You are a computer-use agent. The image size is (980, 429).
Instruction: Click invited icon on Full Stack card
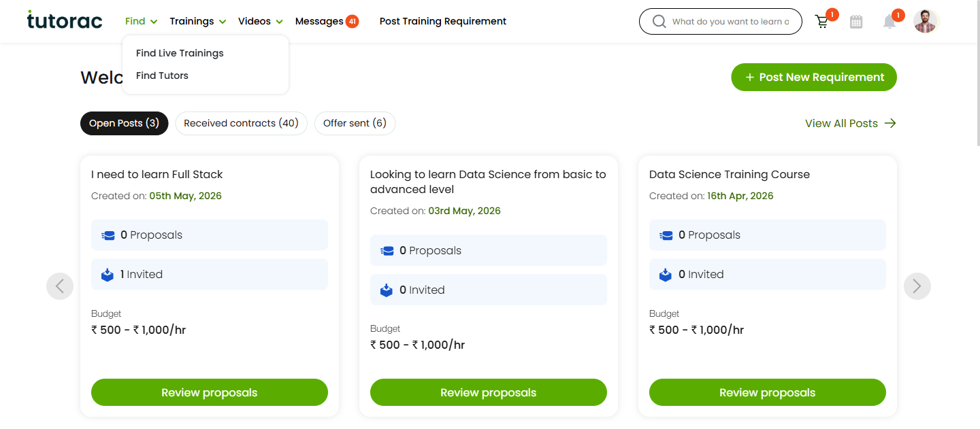pos(108,275)
